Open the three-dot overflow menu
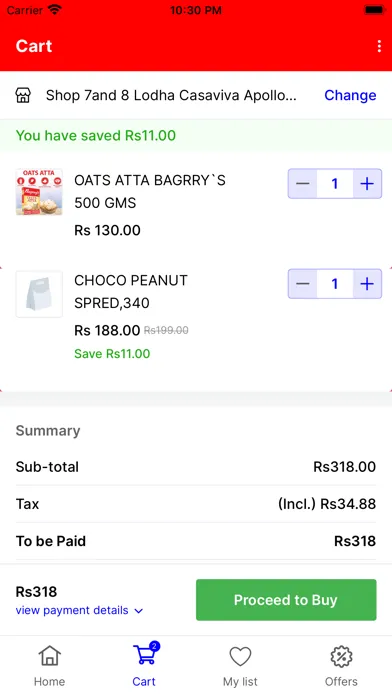392x696 pixels. pos(379,46)
